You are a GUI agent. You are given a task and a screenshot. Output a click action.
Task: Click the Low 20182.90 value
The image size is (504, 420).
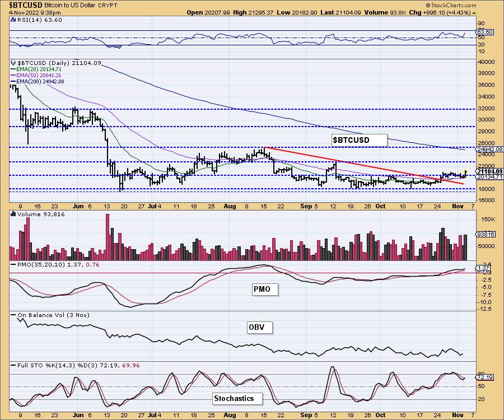(x=297, y=12)
